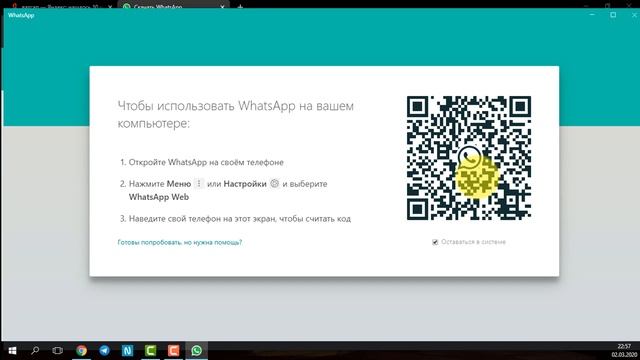The width and height of the screenshot is (640, 360).
Task: Open Task View on the taskbar
Action: tap(58, 351)
